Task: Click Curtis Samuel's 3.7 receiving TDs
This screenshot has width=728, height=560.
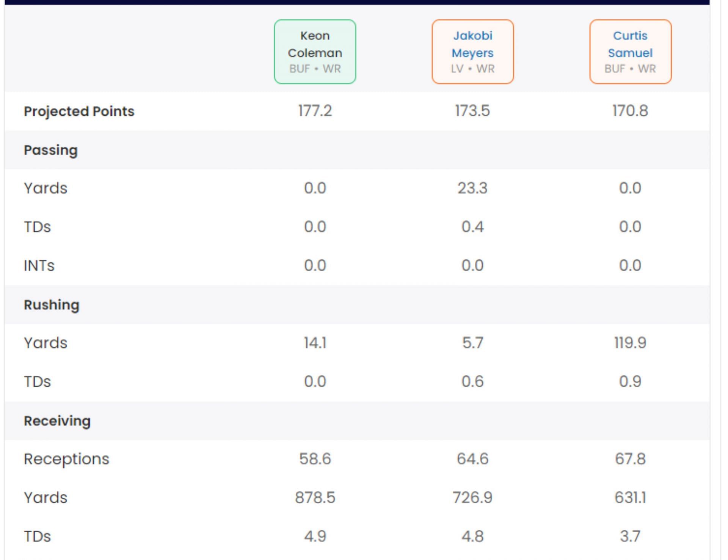Action: [630, 536]
